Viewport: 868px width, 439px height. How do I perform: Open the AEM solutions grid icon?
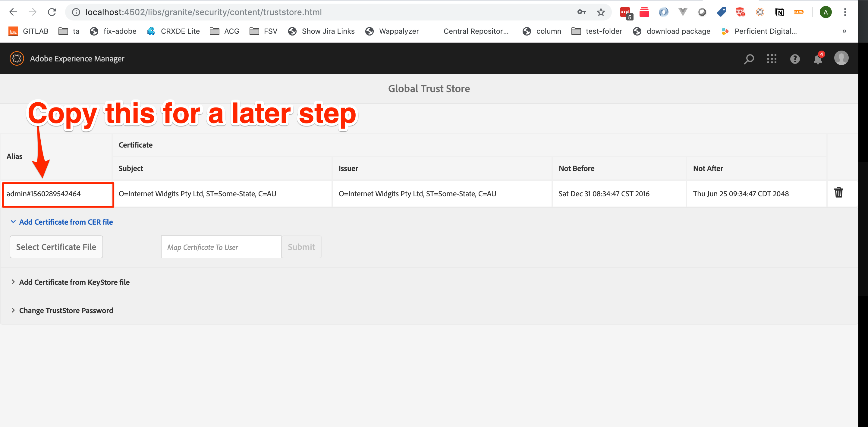[772, 59]
